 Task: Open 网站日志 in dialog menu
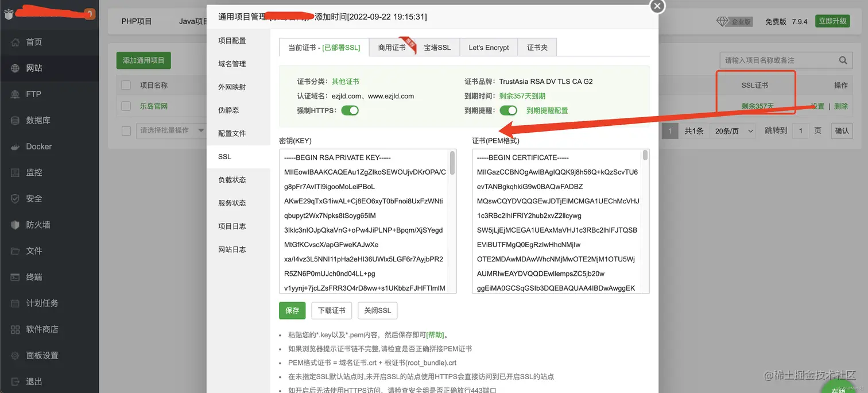(x=238, y=249)
